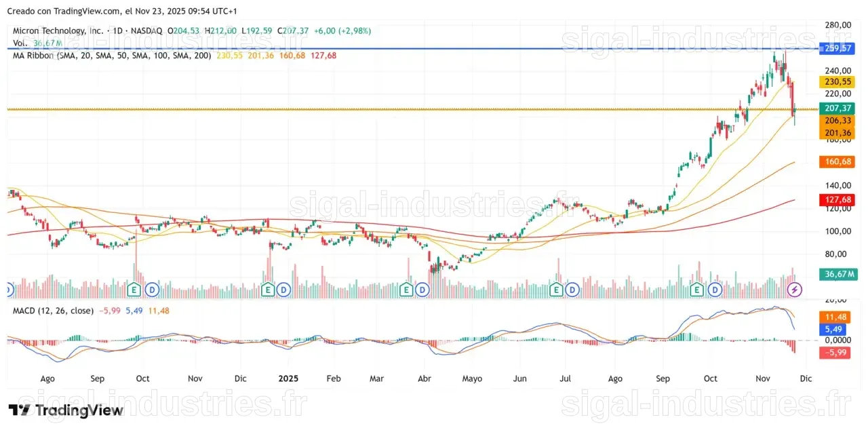
Task: Click the Mayo label on time axis
Action: coord(473,378)
